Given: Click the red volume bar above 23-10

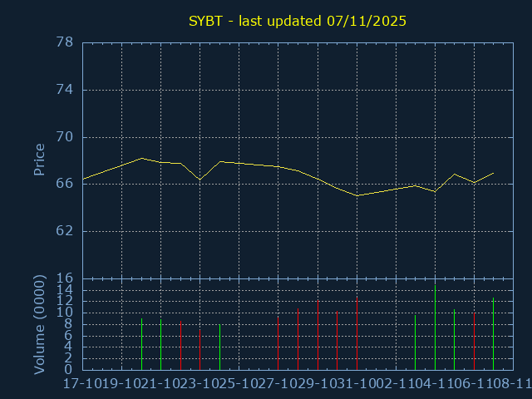Looking at the screenshot, I should (199, 350).
